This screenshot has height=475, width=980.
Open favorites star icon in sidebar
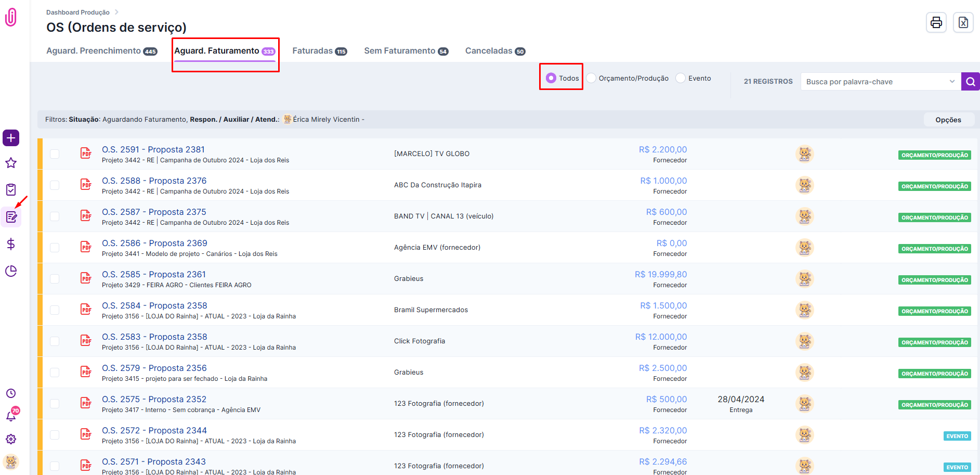[x=11, y=163]
